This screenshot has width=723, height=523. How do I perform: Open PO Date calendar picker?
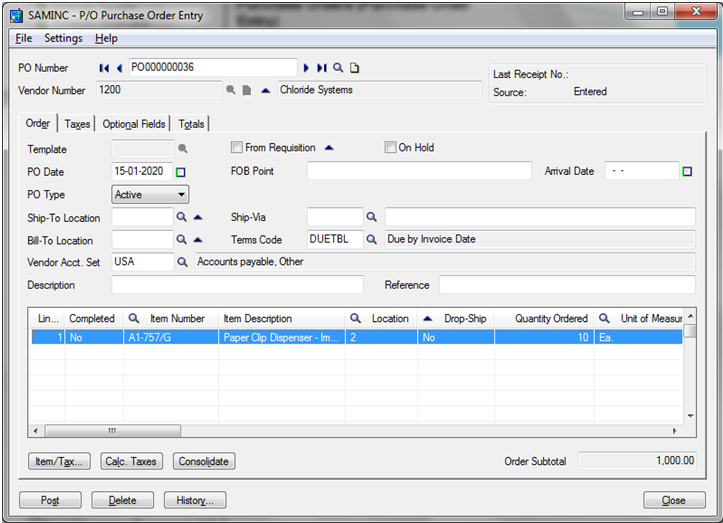pos(181,172)
